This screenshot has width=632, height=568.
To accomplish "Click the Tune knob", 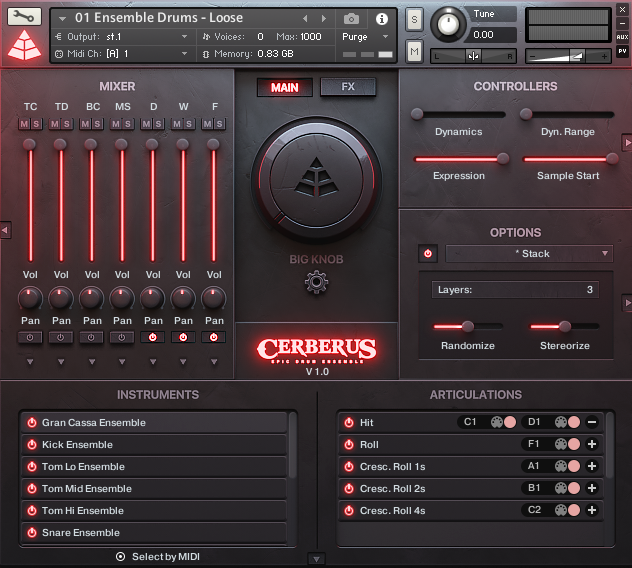I will click(448, 25).
